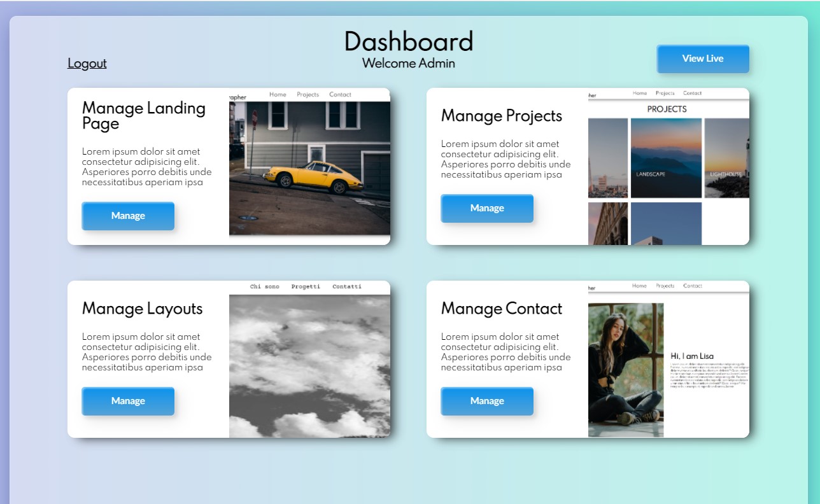Click the 'Hi, I am Lisa' text

pos(692,356)
